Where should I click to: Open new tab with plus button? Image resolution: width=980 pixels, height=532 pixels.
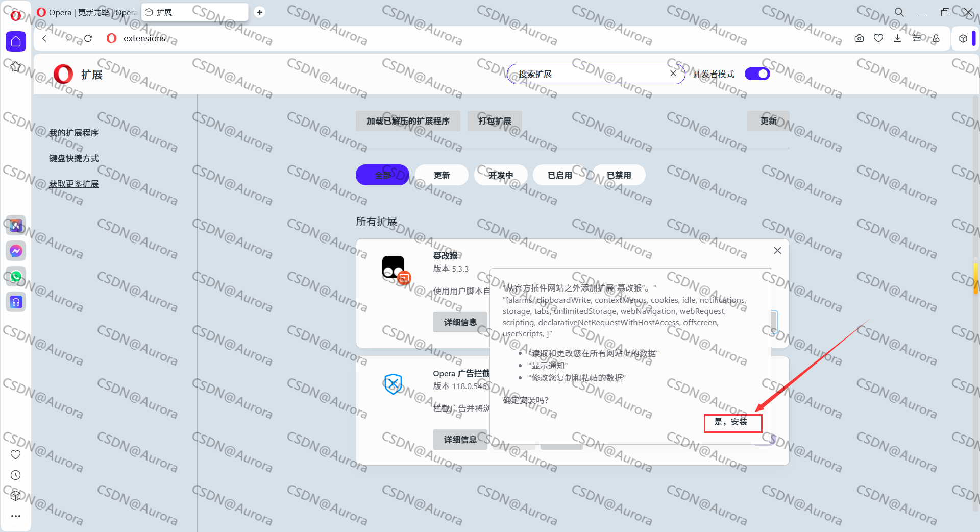tap(260, 12)
